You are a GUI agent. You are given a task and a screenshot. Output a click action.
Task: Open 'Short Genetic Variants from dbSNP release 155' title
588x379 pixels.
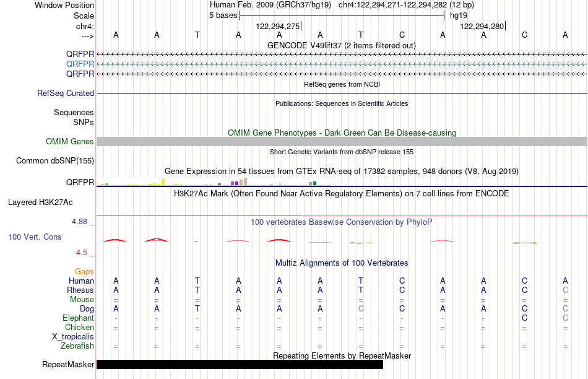pyautogui.click(x=342, y=152)
